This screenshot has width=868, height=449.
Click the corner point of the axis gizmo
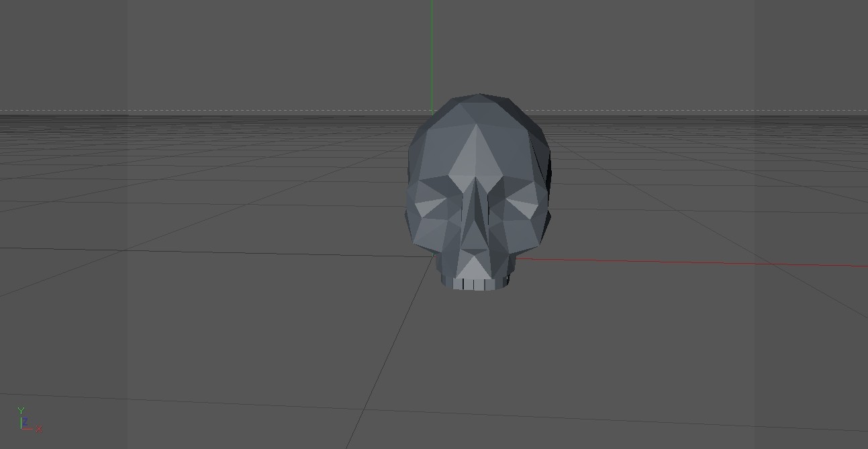point(21,429)
